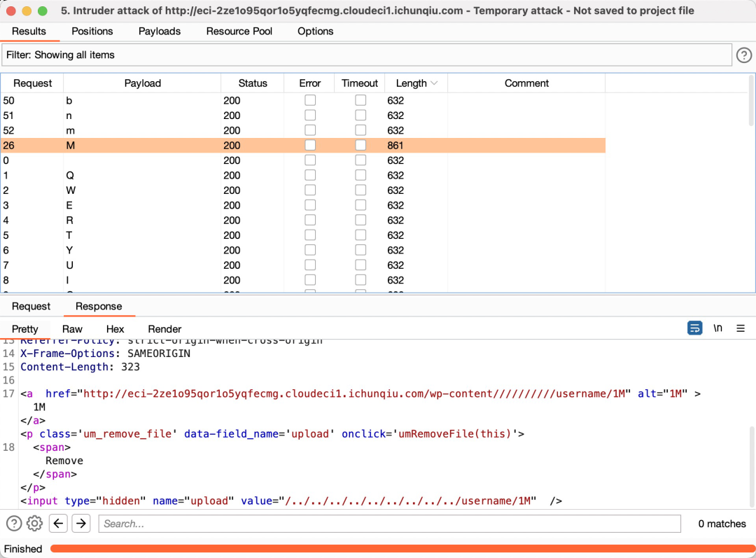
Task: Click the Finished status label
Action: (22, 549)
